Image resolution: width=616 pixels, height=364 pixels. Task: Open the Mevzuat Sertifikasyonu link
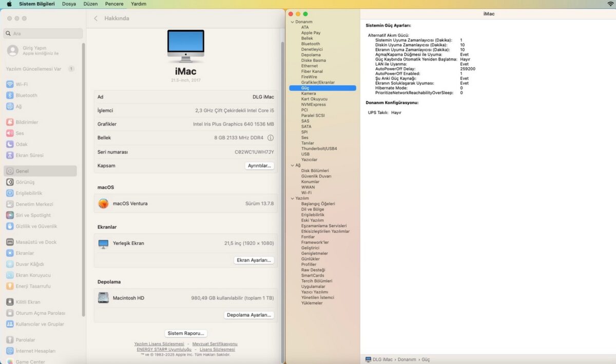coord(215,344)
